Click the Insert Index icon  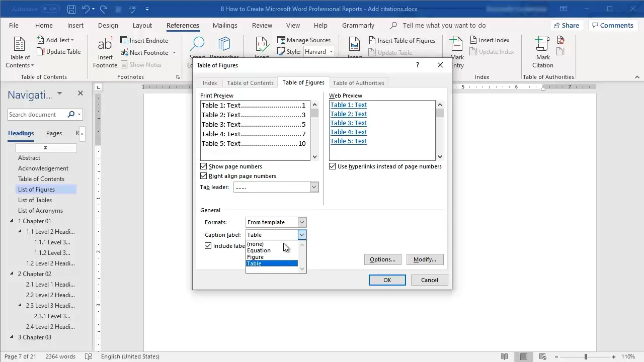tap(474, 40)
